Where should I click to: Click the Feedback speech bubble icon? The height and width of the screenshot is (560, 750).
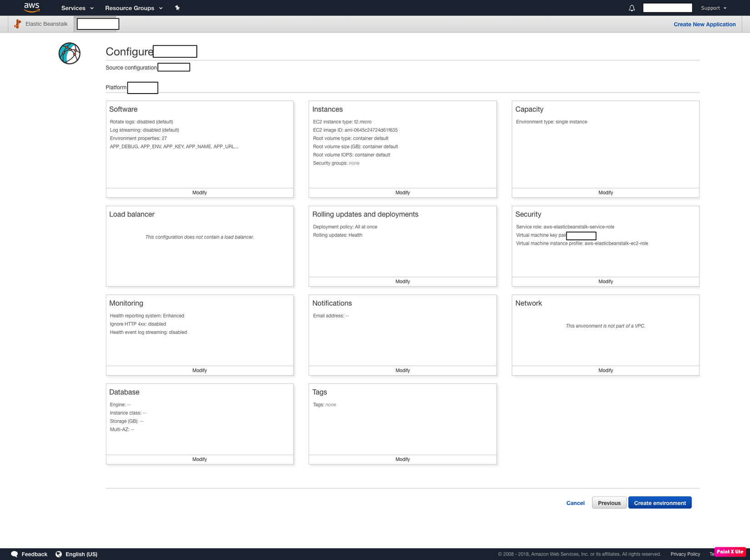coord(15,554)
